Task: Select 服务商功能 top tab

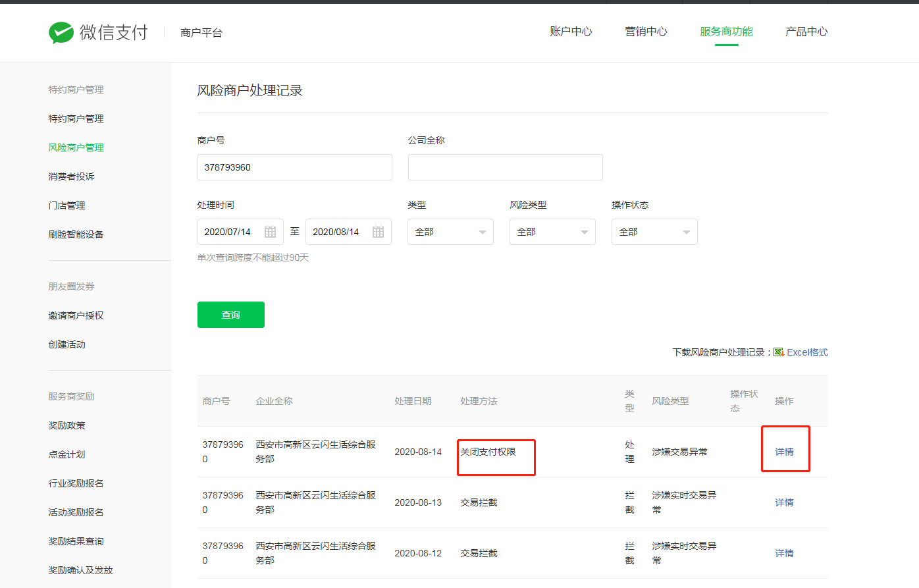Action: point(726,32)
